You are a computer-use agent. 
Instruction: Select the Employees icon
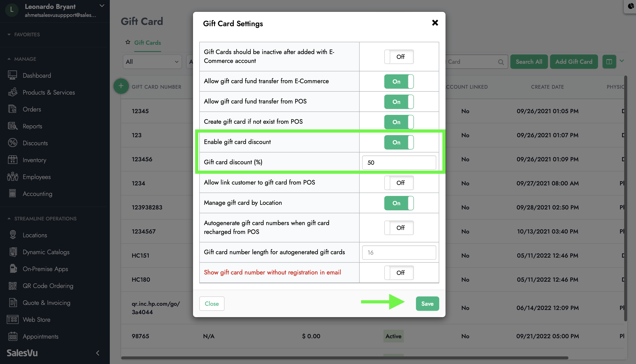[x=12, y=177]
